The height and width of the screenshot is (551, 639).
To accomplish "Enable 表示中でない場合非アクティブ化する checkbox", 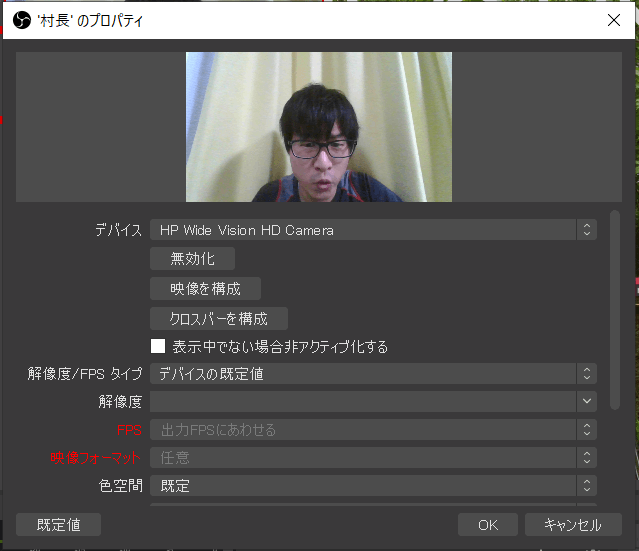I will [158, 346].
